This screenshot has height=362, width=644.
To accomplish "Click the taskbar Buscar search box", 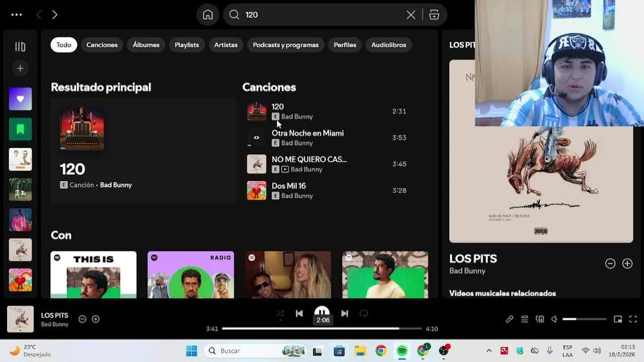I will tap(256, 351).
